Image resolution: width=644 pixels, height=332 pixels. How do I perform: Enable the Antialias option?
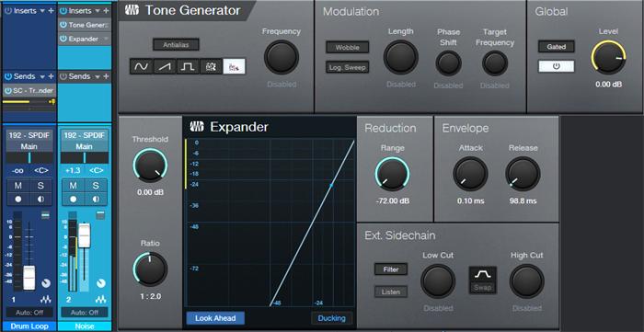176,45
